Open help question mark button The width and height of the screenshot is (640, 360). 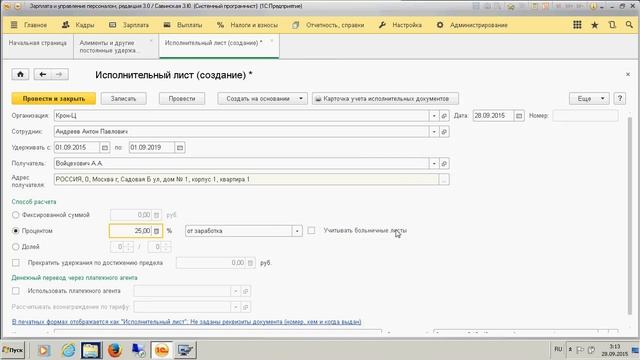click(620, 98)
